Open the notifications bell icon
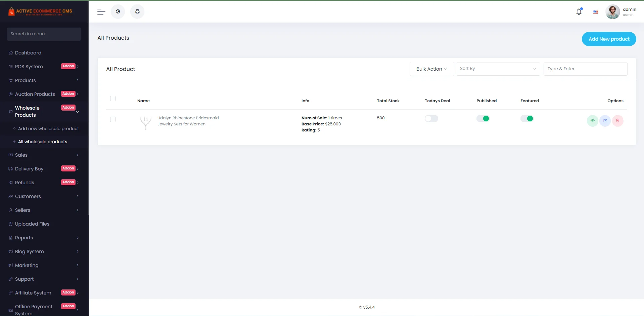644x316 pixels. click(x=579, y=12)
